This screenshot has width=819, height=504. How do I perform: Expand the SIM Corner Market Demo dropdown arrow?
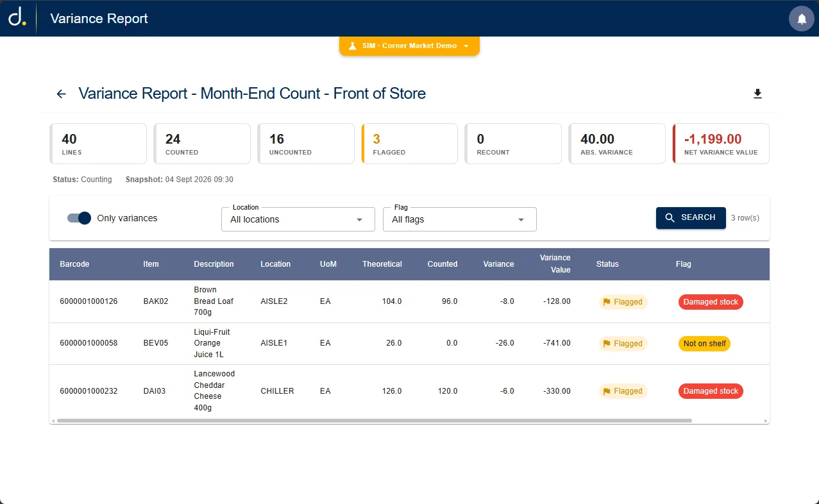[x=466, y=46]
